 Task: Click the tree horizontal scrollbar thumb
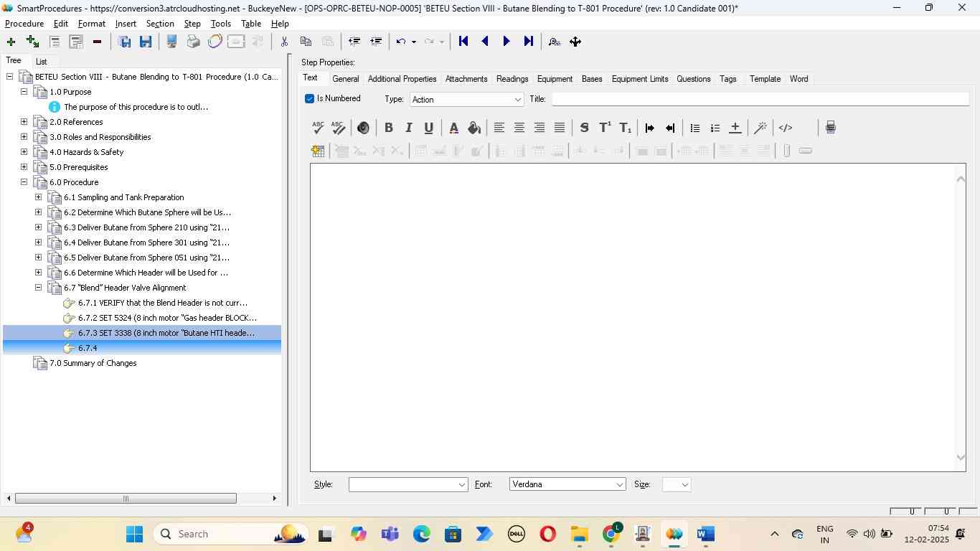tap(126, 499)
